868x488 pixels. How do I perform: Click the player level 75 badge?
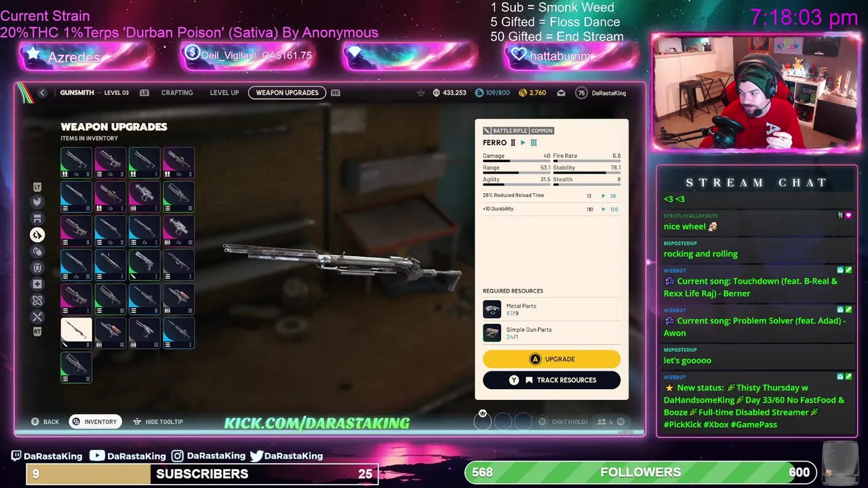(581, 93)
